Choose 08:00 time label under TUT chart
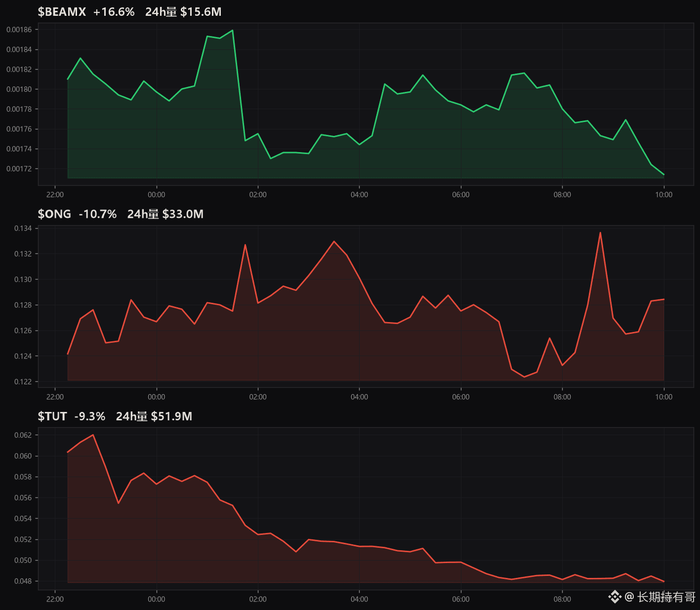700x610 pixels. click(562, 599)
